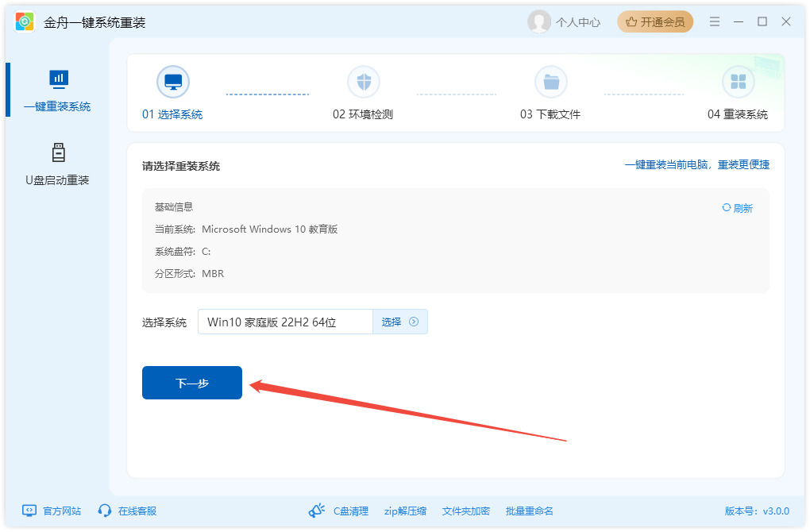
Task: Open the Win10 家庭版 system selection field
Action: pos(286,321)
